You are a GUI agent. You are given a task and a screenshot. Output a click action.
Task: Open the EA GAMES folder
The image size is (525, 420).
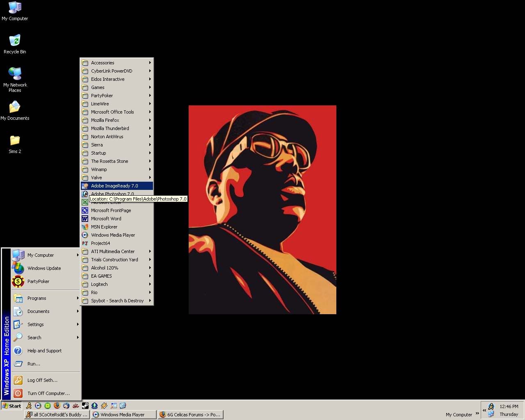click(117, 276)
